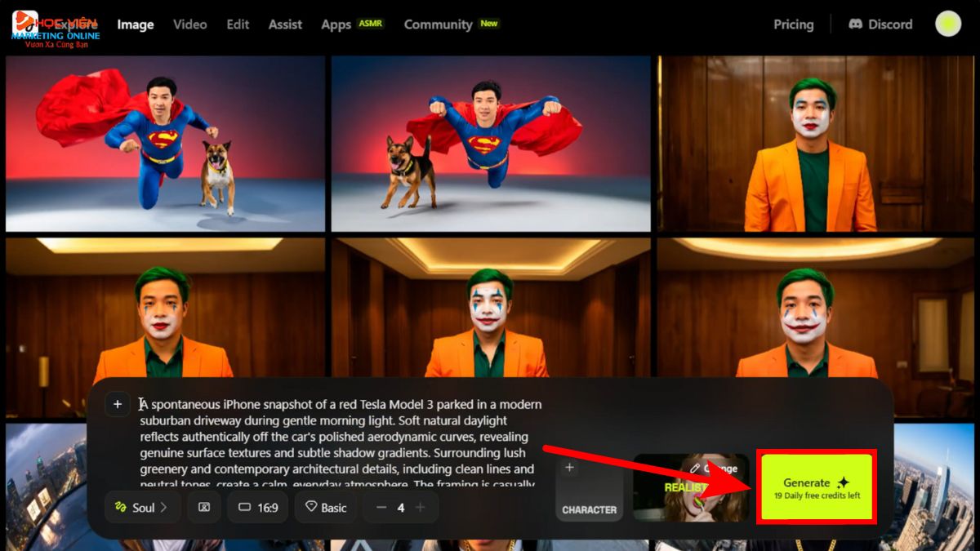Click the portrait frame icon next to Soul
This screenshot has width=980, height=551.
coord(206,507)
